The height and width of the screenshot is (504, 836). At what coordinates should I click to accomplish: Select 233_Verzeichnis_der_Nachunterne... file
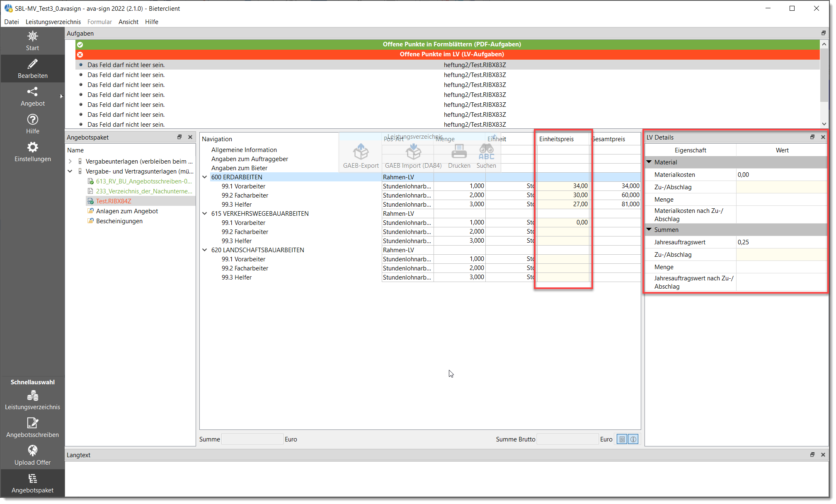(144, 191)
